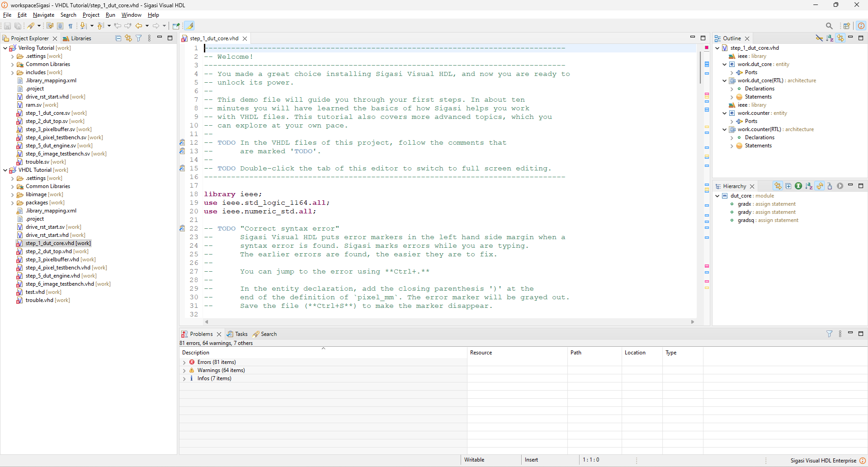Expand Infos (7 items) group
Image resolution: width=868 pixels, height=467 pixels.
pos(184,379)
